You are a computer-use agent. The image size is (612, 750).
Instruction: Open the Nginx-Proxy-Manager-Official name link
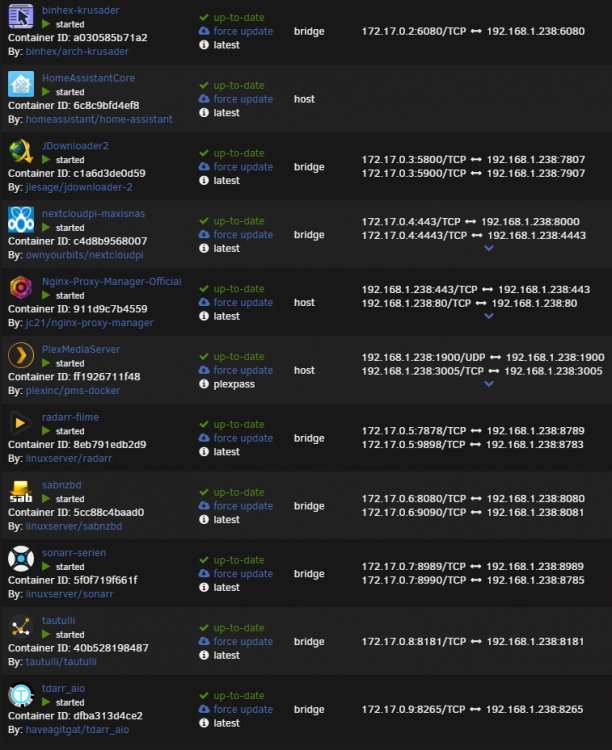pyautogui.click(x=111, y=282)
